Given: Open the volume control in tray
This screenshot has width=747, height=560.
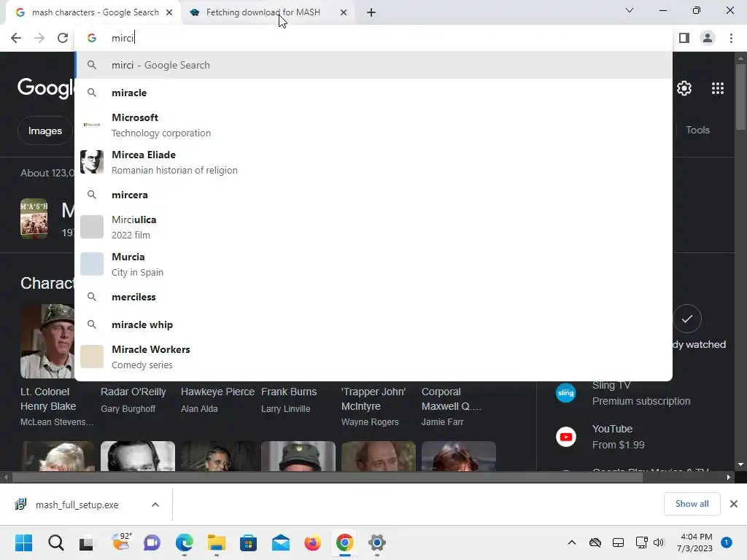Looking at the screenshot, I should (x=659, y=542).
